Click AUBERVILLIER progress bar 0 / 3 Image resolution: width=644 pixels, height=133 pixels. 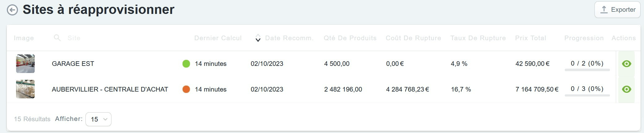pyautogui.click(x=587, y=95)
